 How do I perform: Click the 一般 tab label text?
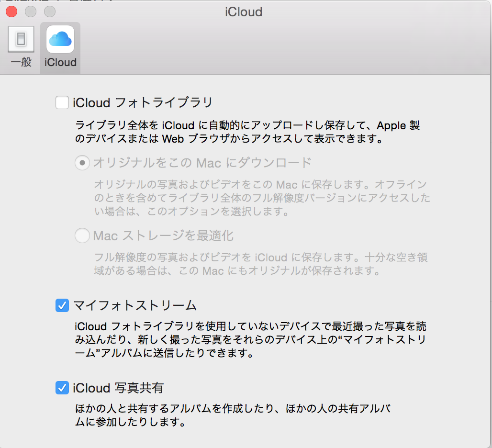pos(21,62)
